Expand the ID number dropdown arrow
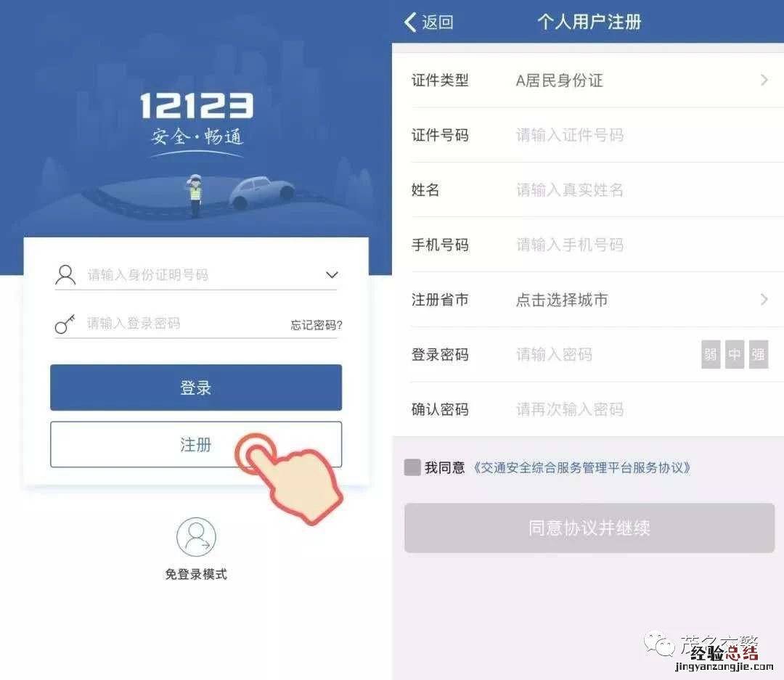 (332, 275)
